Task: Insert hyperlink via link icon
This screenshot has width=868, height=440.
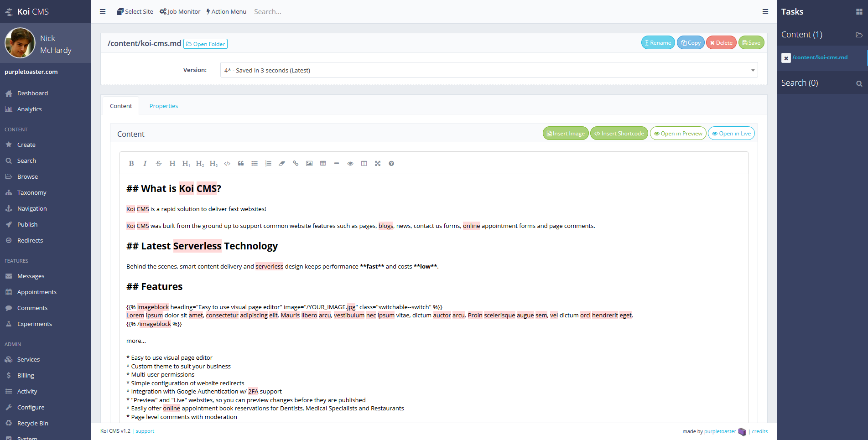Action: [296, 163]
